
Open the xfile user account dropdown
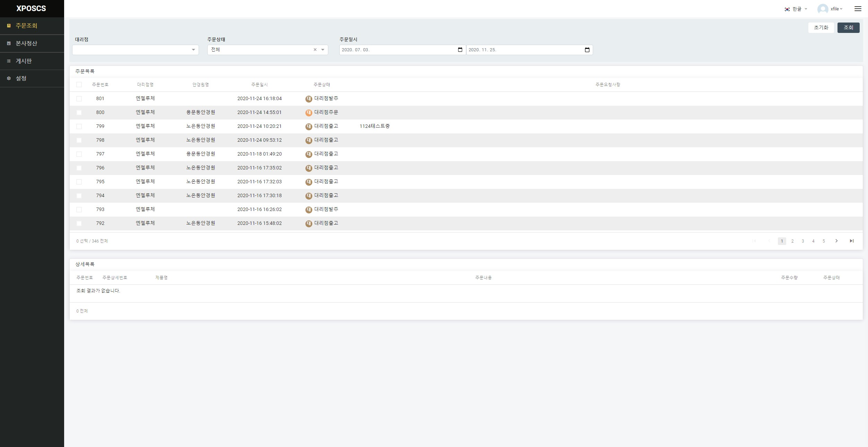pos(836,9)
